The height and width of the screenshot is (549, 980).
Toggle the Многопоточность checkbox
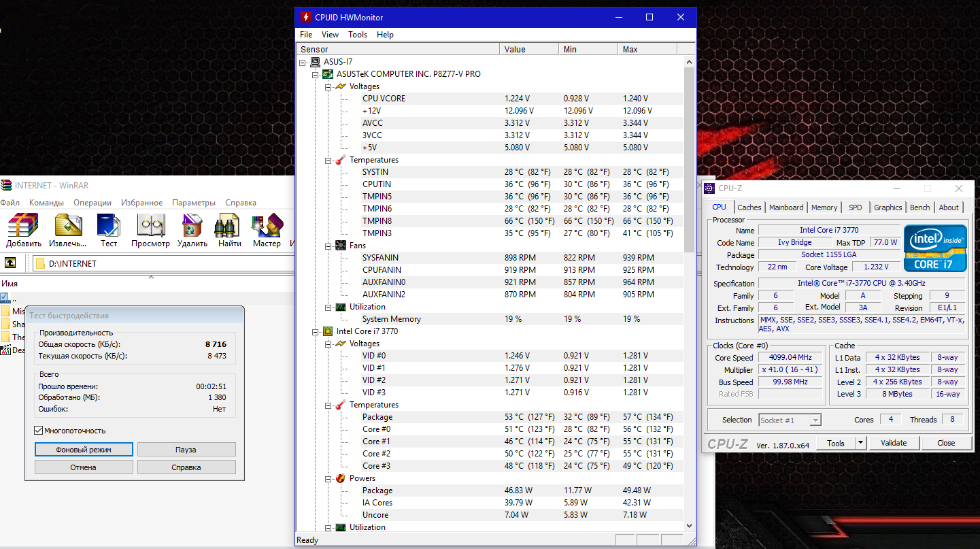point(39,431)
